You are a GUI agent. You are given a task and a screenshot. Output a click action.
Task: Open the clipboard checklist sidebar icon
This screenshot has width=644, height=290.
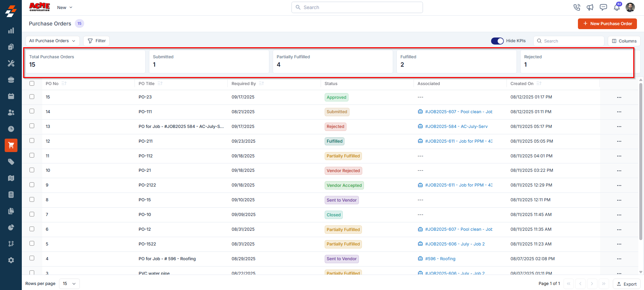point(11,47)
